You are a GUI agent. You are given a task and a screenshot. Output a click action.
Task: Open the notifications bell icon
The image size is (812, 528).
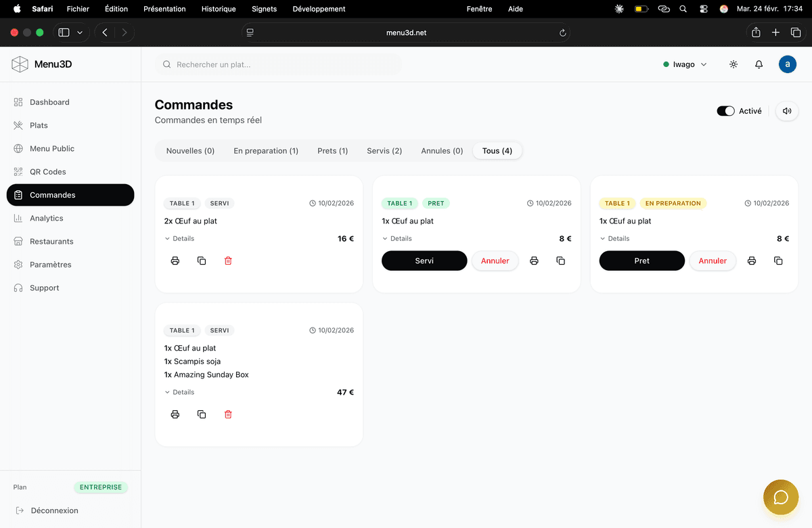759,64
